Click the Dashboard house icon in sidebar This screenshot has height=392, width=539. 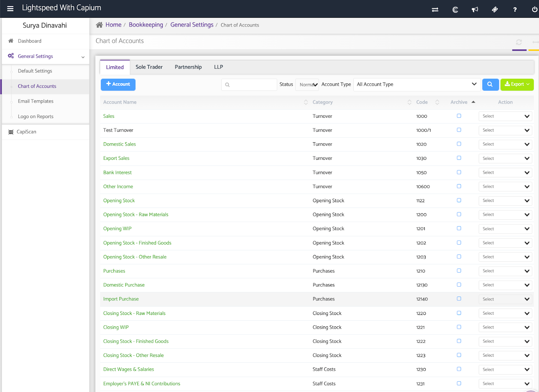(11, 41)
